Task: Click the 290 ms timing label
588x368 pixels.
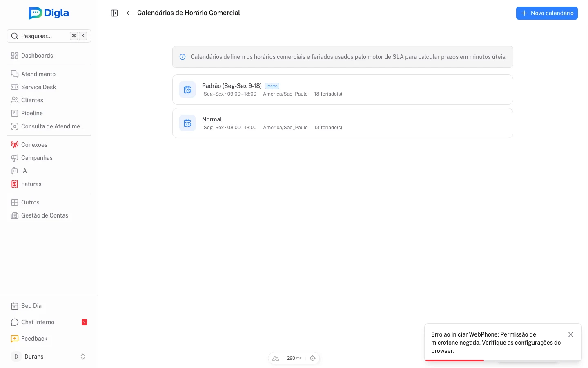Action: pyautogui.click(x=294, y=358)
